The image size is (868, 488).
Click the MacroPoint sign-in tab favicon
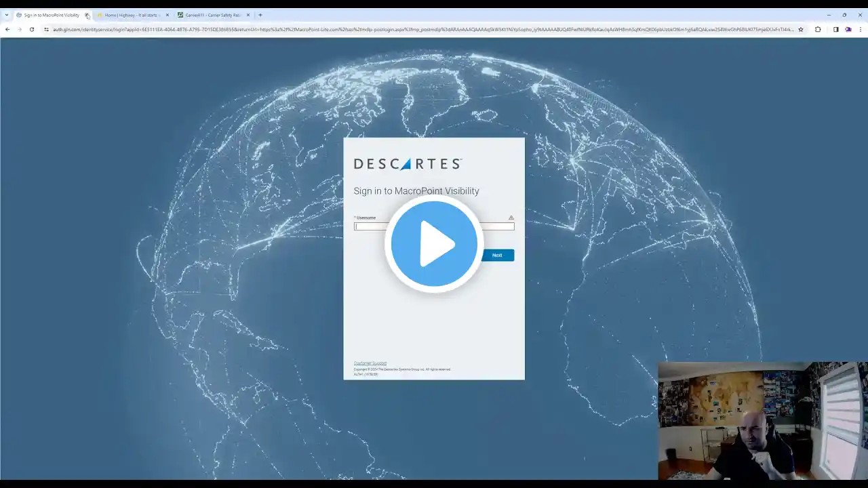coord(19,15)
